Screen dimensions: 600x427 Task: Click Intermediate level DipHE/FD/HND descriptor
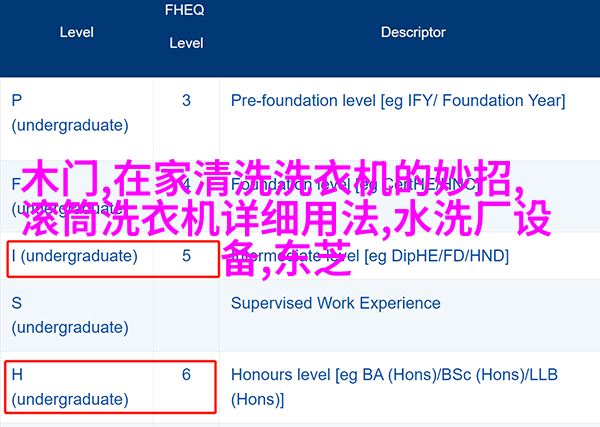[370, 256]
